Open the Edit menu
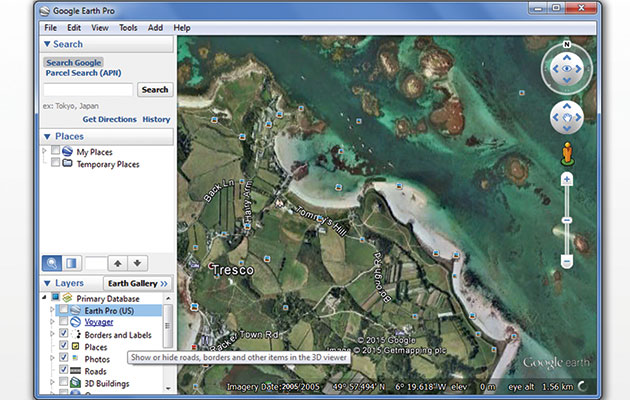The height and width of the screenshot is (400, 630). tap(74, 28)
